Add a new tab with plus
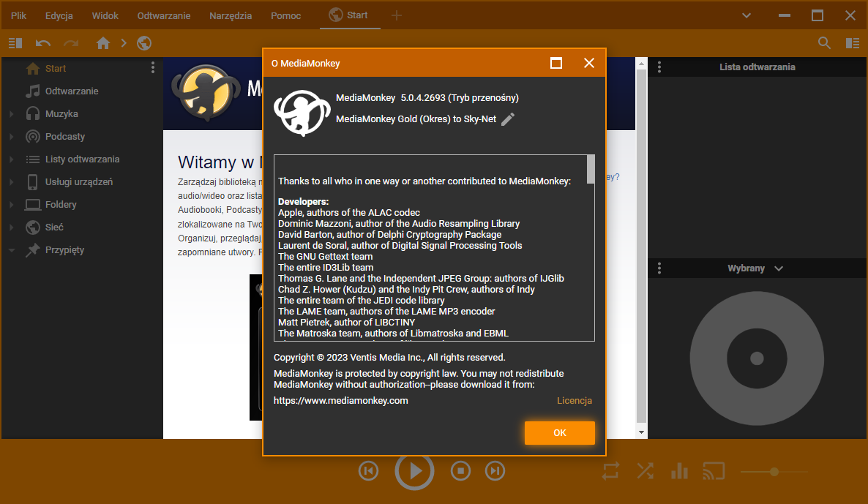The height and width of the screenshot is (504, 868). pos(397,15)
